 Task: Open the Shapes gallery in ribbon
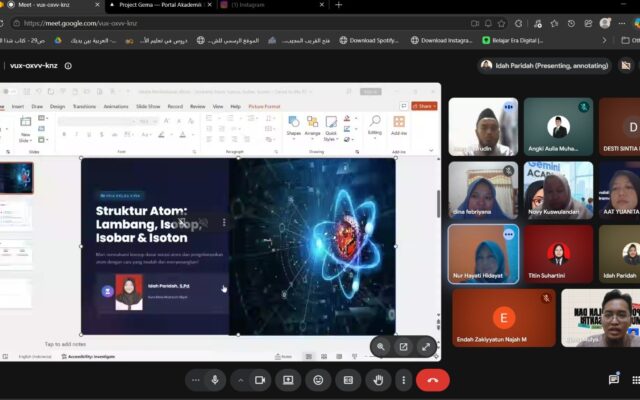point(293,127)
